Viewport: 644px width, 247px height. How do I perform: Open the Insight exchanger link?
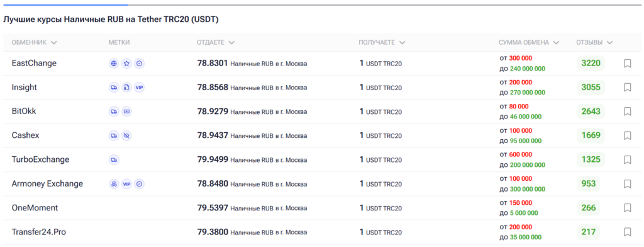coord(25,88)
